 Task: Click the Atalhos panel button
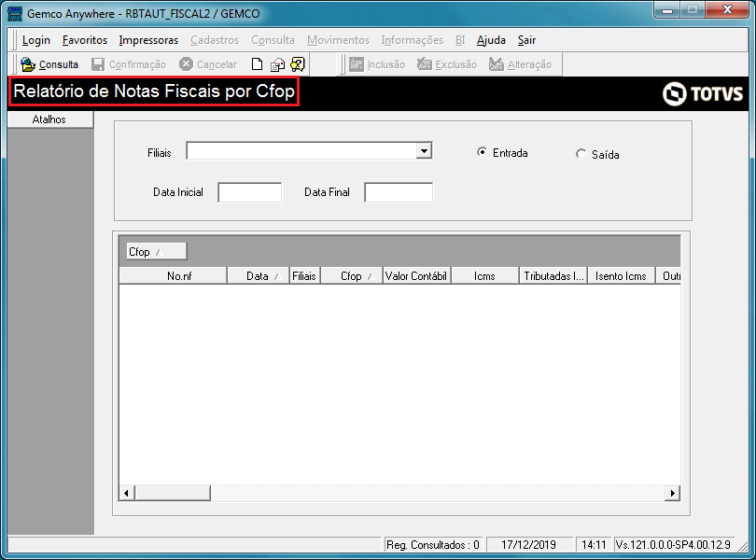(x=49, y=119)
